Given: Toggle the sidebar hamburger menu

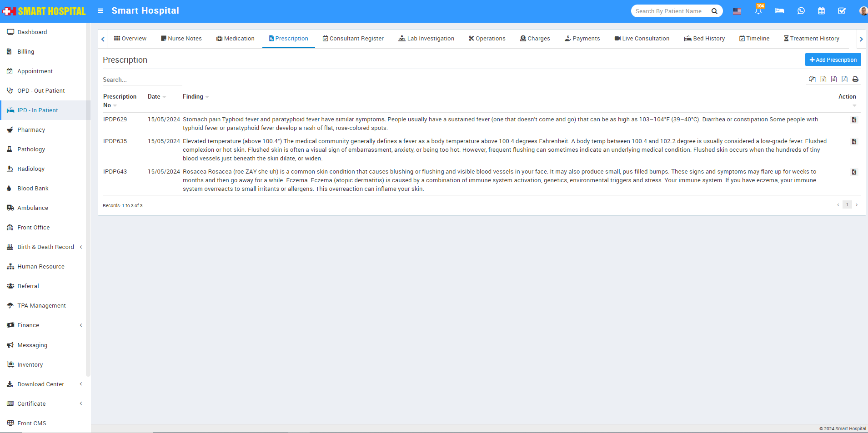Looking at the screenshot, I should (x=100, y=11).
